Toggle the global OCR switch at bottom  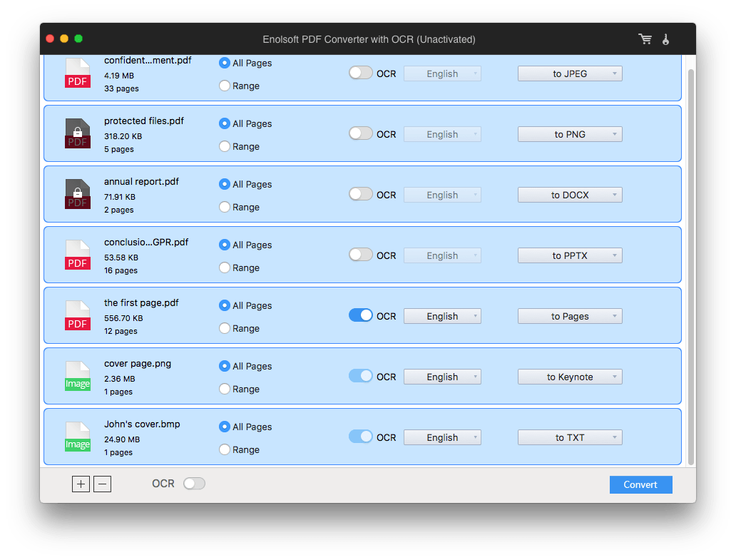[x=194, y=484]
